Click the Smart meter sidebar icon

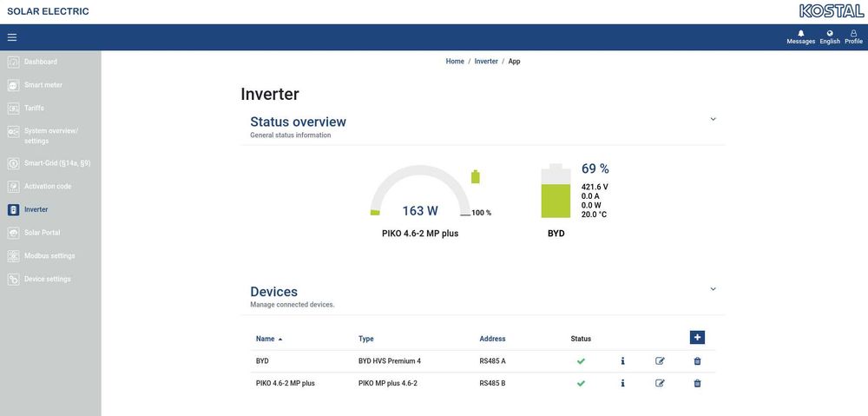coord(13,85)
